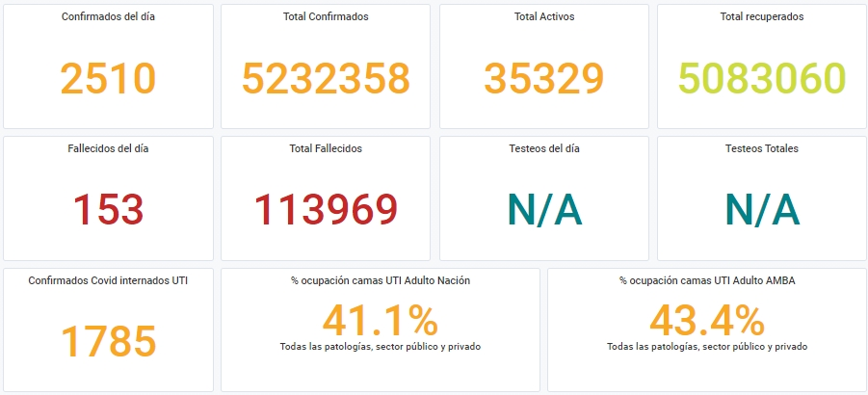Click the 35329 active cases figure

click(x=544, y=79)
